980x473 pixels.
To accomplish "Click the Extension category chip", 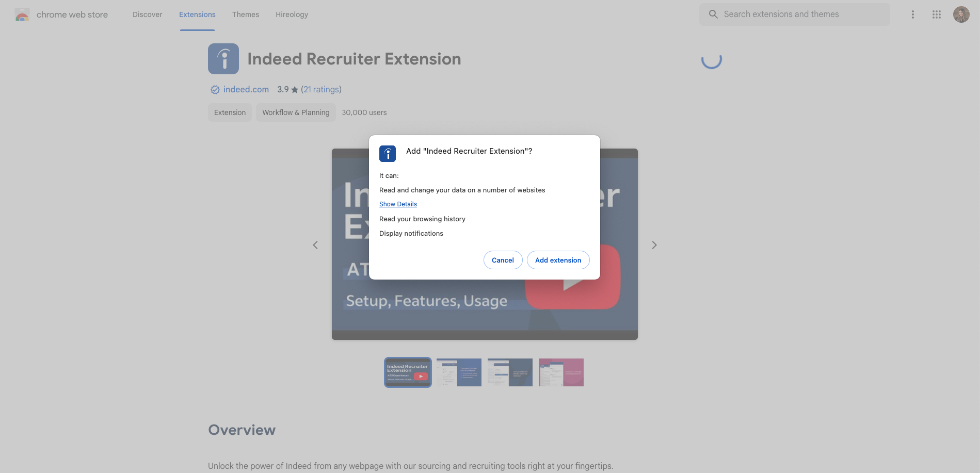I will [230, 112].
